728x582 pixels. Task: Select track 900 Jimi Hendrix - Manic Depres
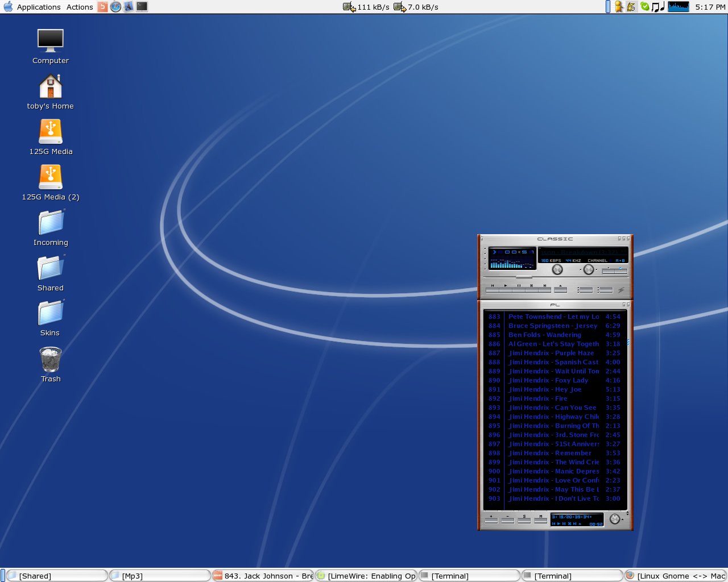coord(555,471)
